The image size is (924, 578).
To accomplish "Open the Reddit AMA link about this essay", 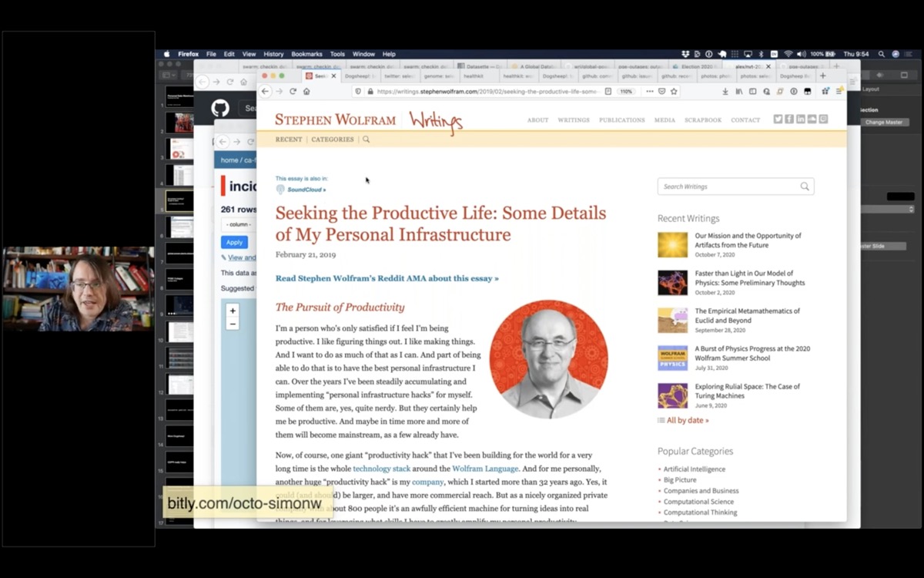I will [x=387, y=278].
